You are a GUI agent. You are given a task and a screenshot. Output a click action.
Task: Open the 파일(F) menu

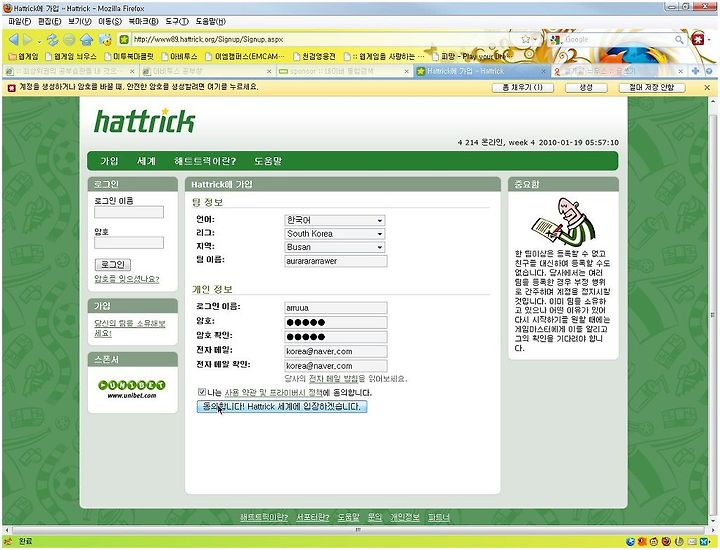pyautogui.click(x=20, y=21)
